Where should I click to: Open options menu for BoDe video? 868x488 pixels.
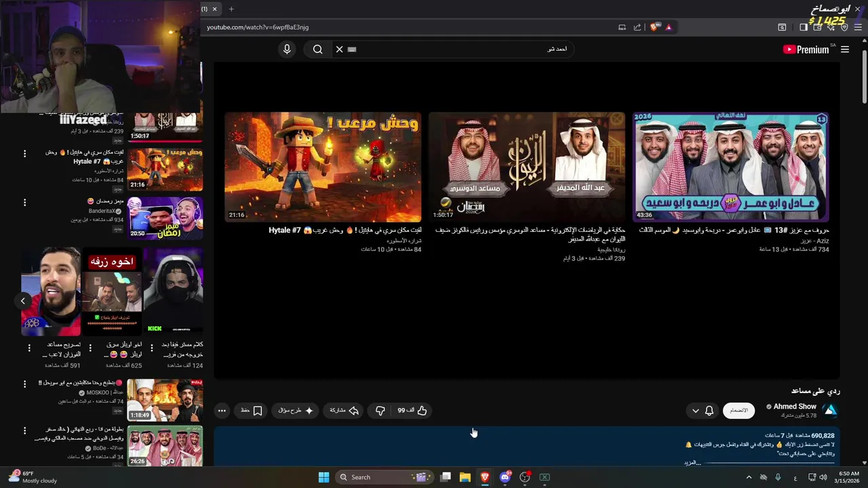[24, 430]
